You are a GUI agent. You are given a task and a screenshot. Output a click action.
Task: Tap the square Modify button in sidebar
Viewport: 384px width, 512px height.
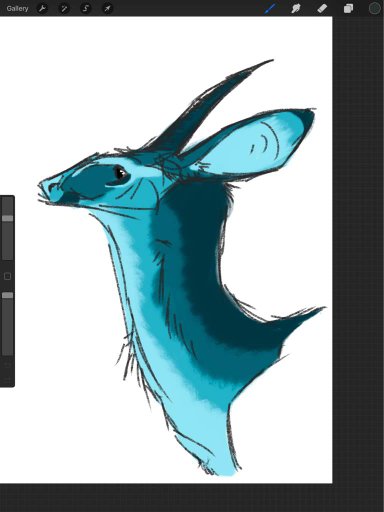[7, 276]
